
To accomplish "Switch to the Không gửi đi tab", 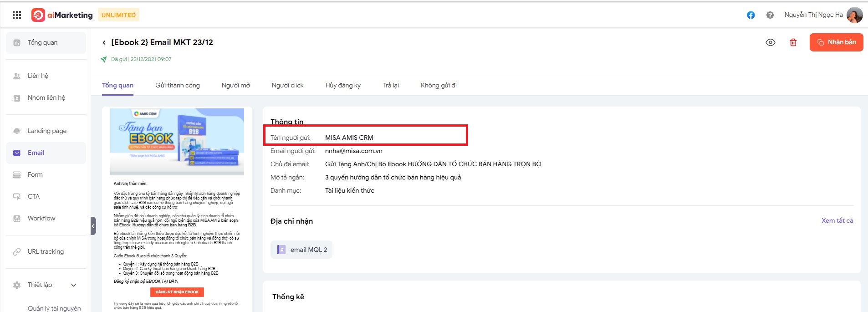I will click(x=439, y=85).
